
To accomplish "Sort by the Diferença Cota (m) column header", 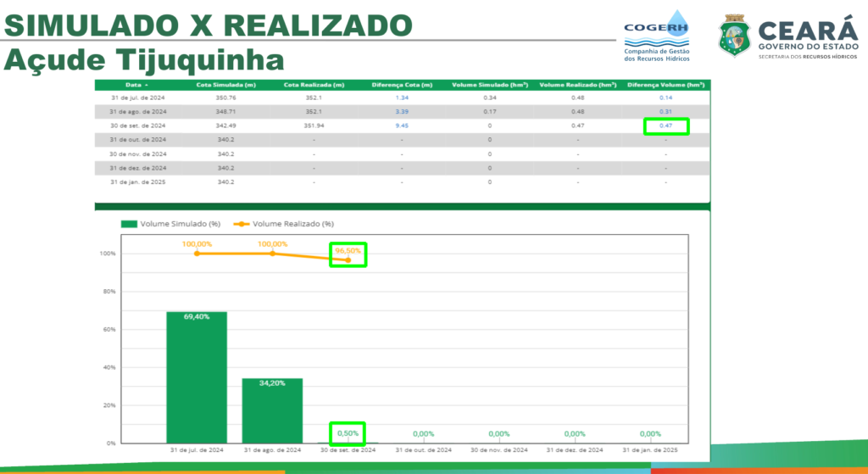I will pos(402,85).
